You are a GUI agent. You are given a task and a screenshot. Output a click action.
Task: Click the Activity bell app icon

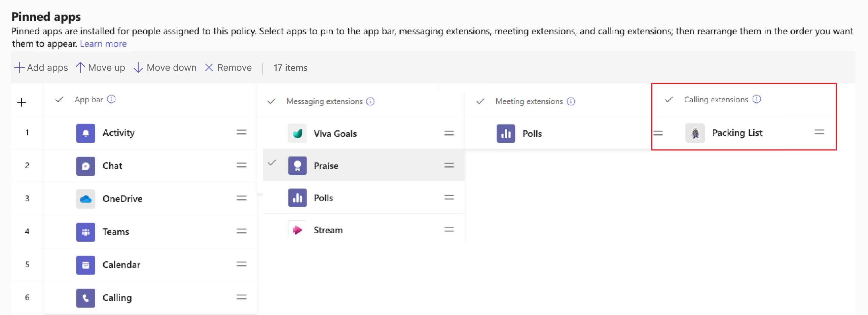click(85, 133)
